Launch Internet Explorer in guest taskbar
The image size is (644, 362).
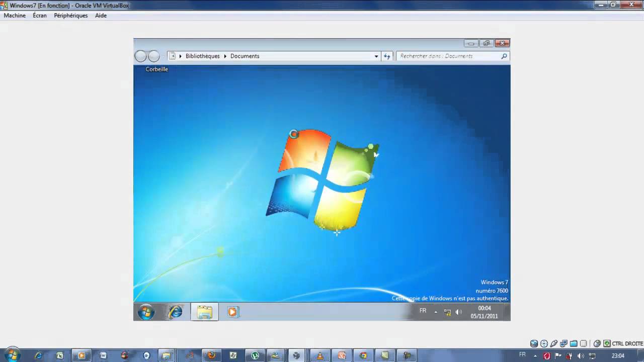coord(175,312)
